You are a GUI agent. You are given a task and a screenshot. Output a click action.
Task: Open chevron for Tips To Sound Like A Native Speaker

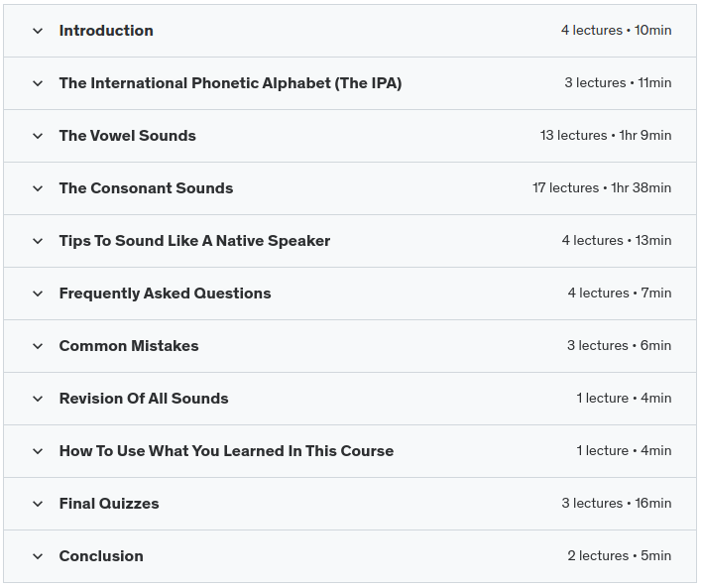point(38,241)
